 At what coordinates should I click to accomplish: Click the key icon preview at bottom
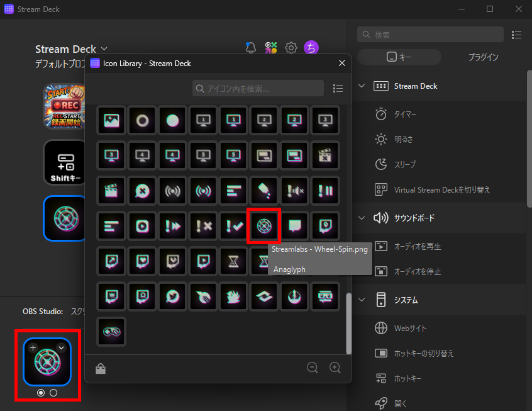(x=47, y=362)
